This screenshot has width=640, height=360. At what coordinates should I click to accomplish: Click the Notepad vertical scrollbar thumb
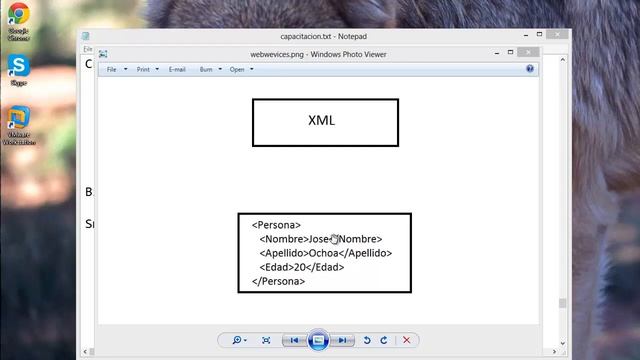click(562, 303)
